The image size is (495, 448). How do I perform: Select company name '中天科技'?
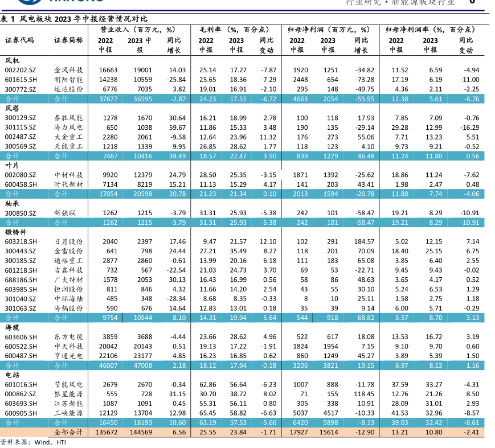[x=68, y=347]
